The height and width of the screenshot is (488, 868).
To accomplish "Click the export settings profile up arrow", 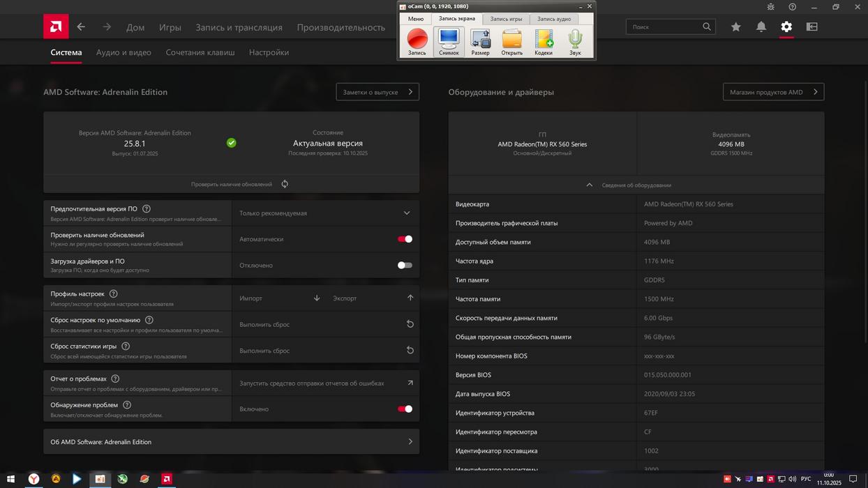I will pos(410,298).
